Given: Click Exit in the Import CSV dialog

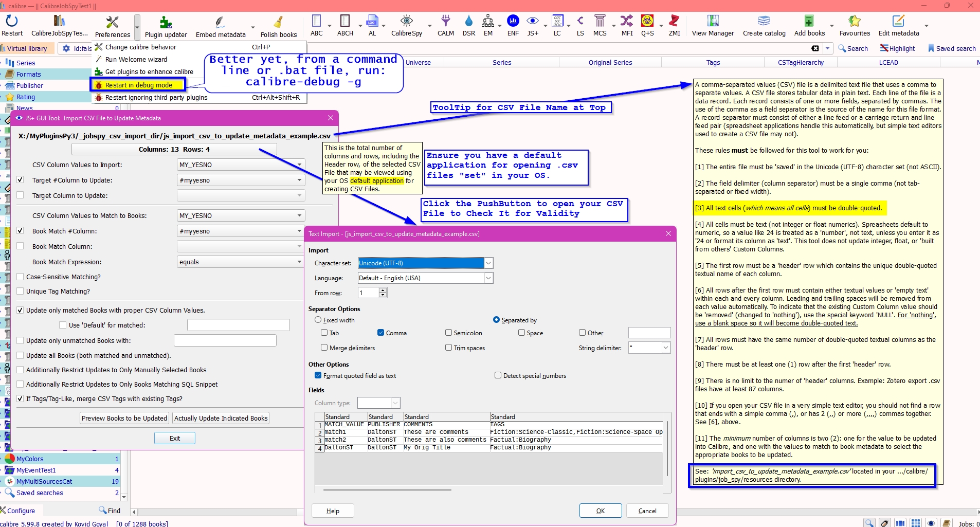Looking at the screenshot, I should point(175,438).
